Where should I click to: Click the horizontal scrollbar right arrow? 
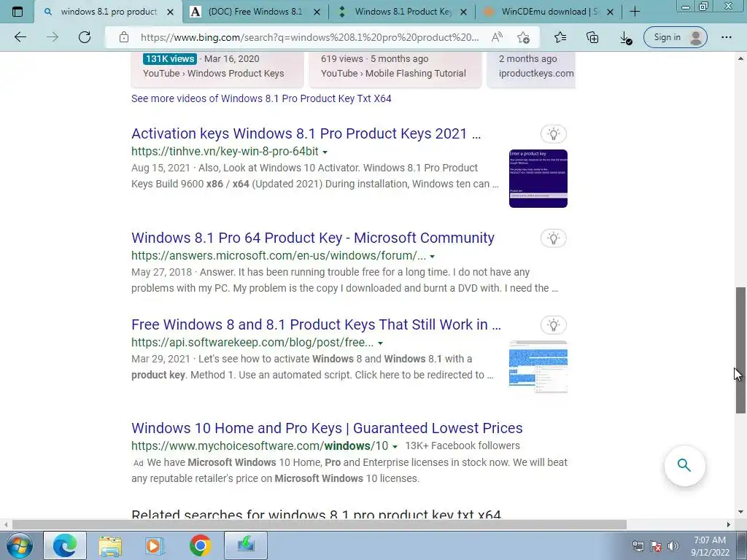(729, 524)
